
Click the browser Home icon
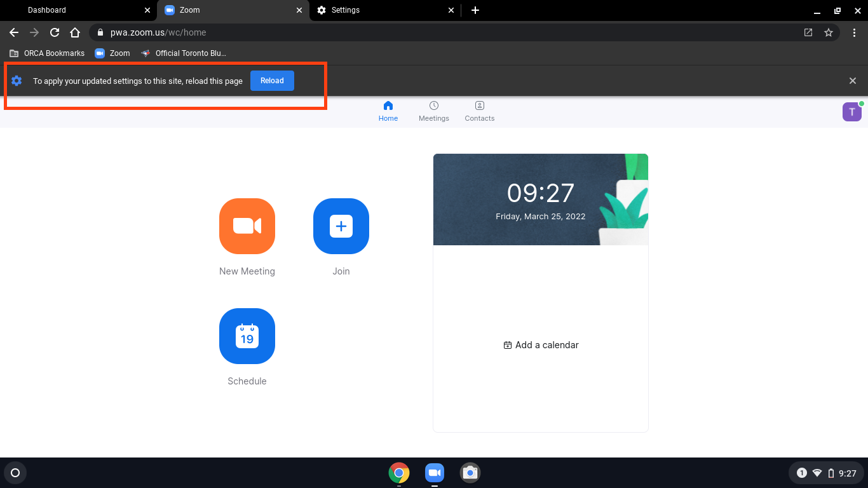click(x=75, y=32)
